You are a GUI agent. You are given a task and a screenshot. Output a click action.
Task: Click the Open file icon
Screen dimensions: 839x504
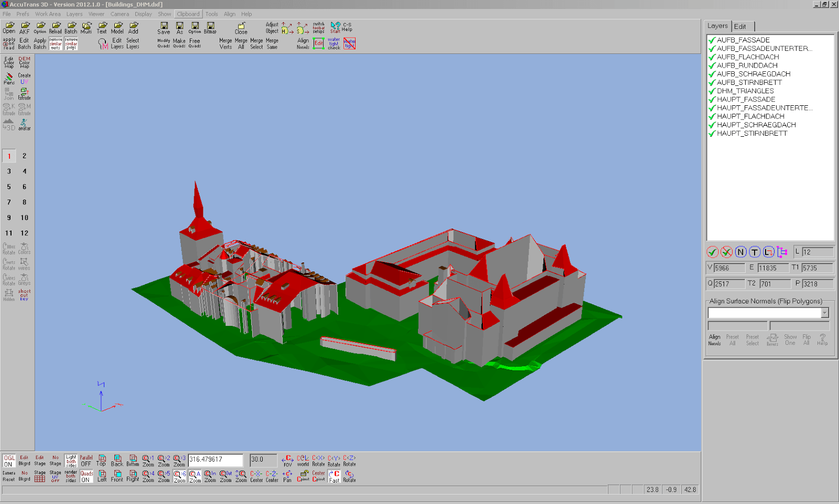pos(9,28)
